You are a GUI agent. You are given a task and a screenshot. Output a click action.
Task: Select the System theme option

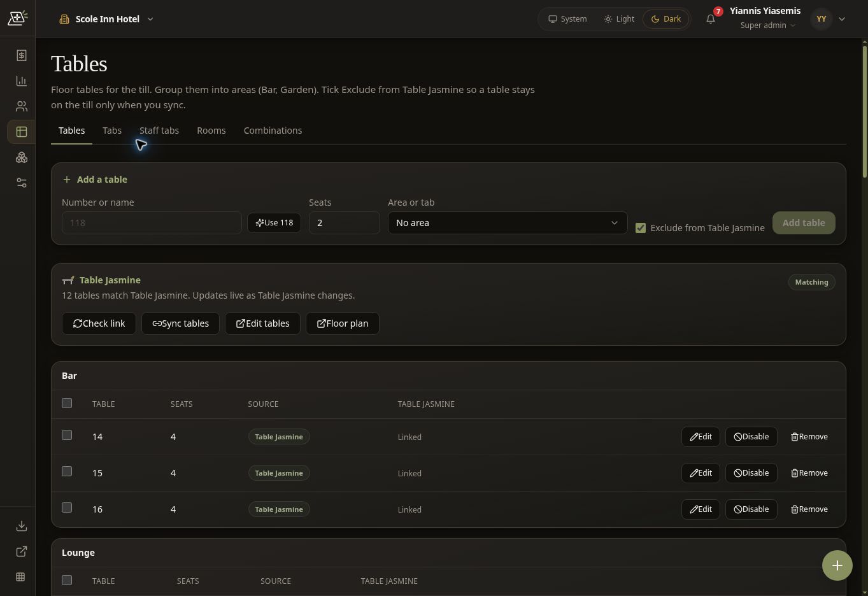tap(567, 19)
